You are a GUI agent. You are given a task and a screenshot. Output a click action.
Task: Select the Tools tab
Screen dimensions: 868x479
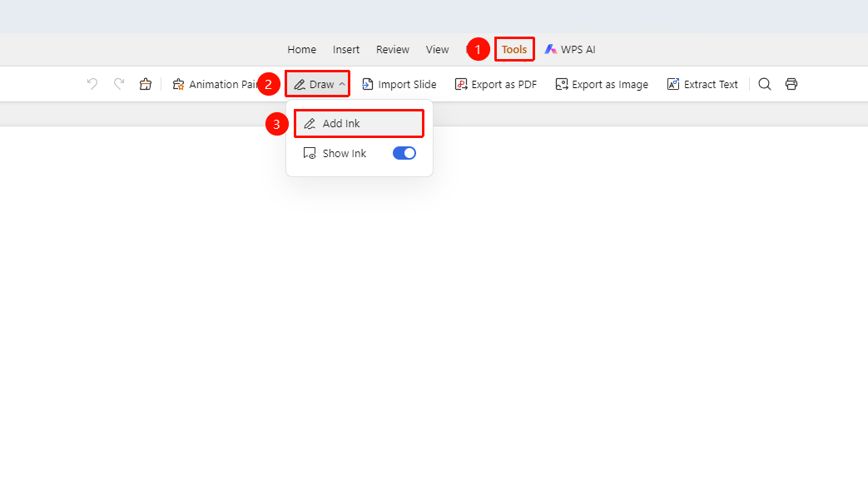pyautogui.click(x=514, y=49)
